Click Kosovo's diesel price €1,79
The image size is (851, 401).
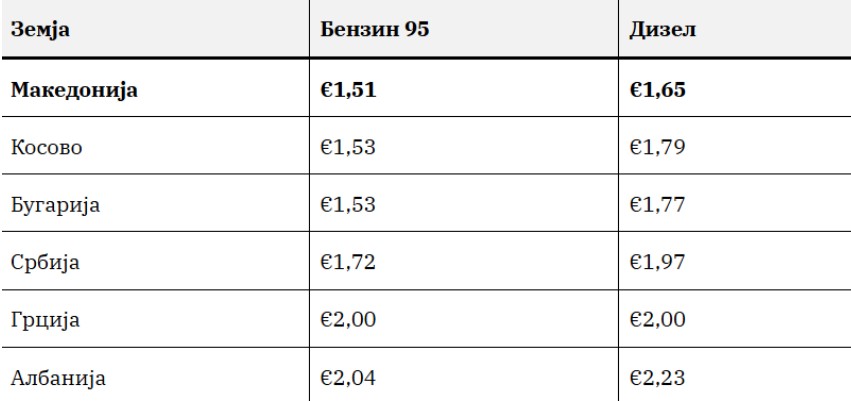(x=657, y=147)
